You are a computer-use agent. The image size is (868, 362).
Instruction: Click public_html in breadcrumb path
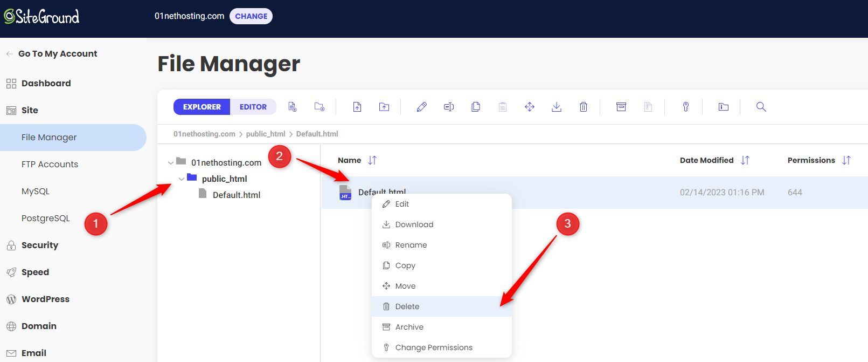coord(266,134)
